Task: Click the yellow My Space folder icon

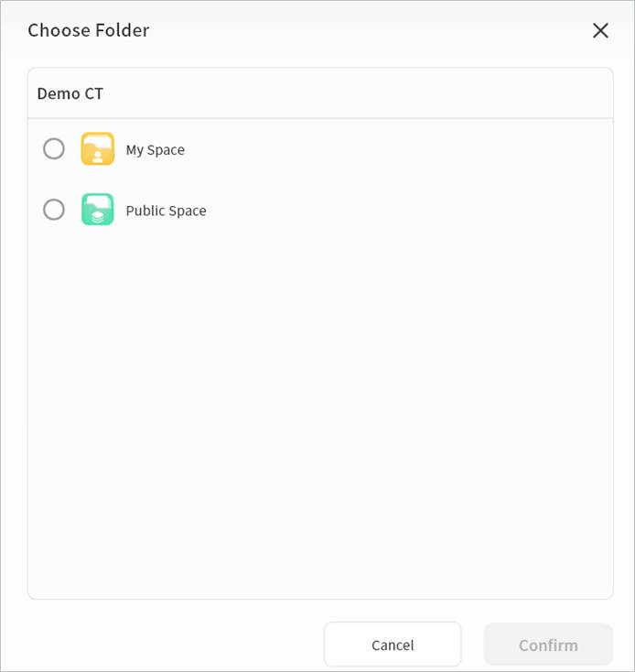Action: [98, 149]
